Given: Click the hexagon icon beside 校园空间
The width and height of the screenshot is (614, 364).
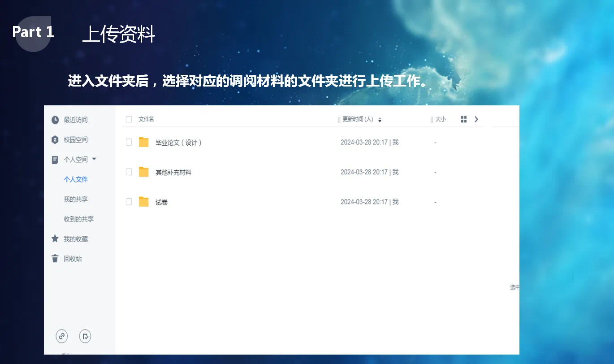Looking at the screenshot, I should pos(55,140).
